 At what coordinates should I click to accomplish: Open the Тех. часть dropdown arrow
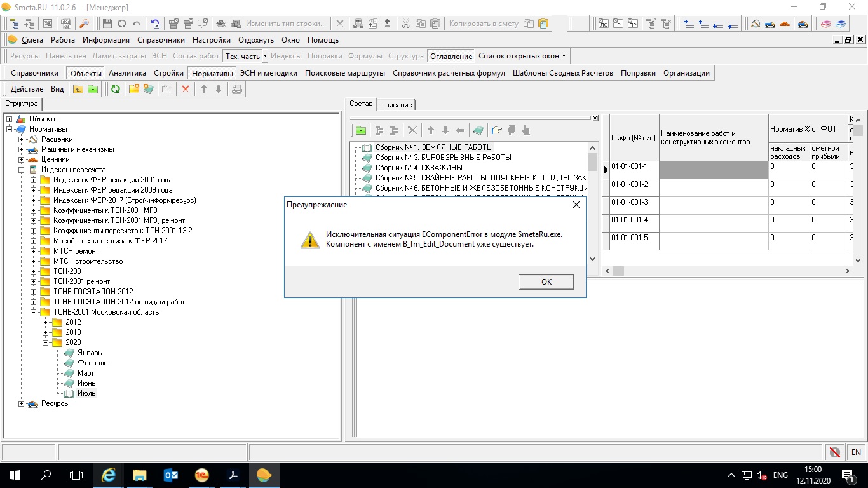[265, 56]
